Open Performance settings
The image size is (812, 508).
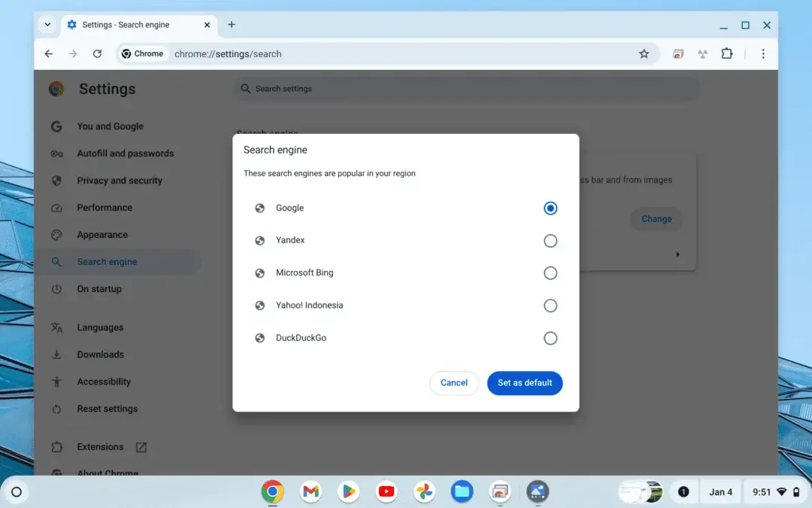click(x=105, y=208)
